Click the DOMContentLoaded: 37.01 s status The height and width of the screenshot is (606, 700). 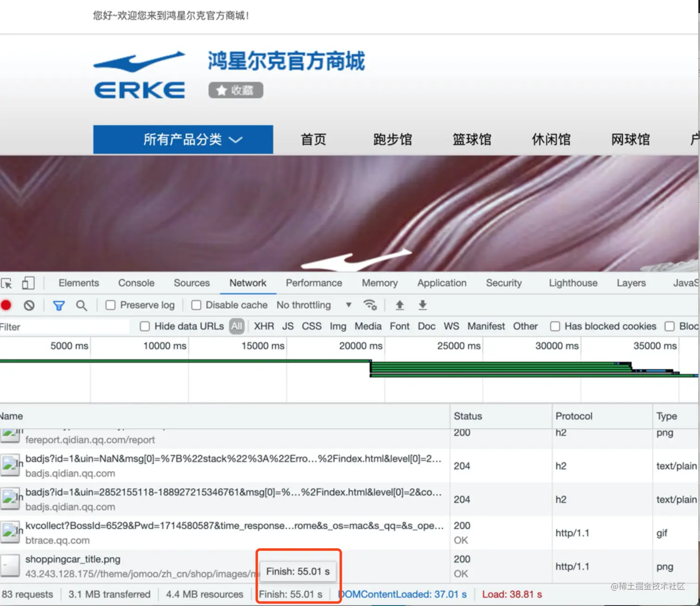(x=402, y=594)
